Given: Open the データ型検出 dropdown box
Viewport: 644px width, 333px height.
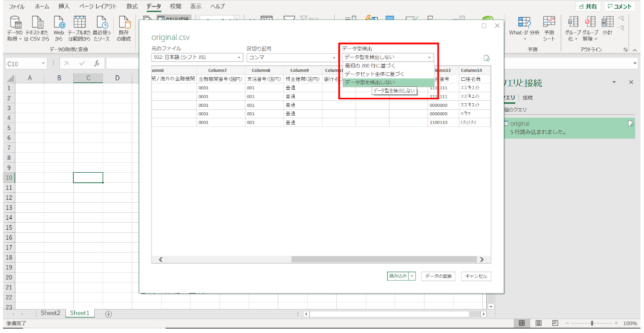Looking at the screenshot, I should coord(388,57).
